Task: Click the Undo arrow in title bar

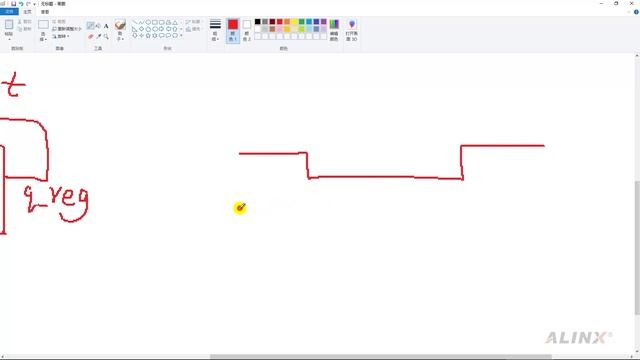Action: (21, 4)
